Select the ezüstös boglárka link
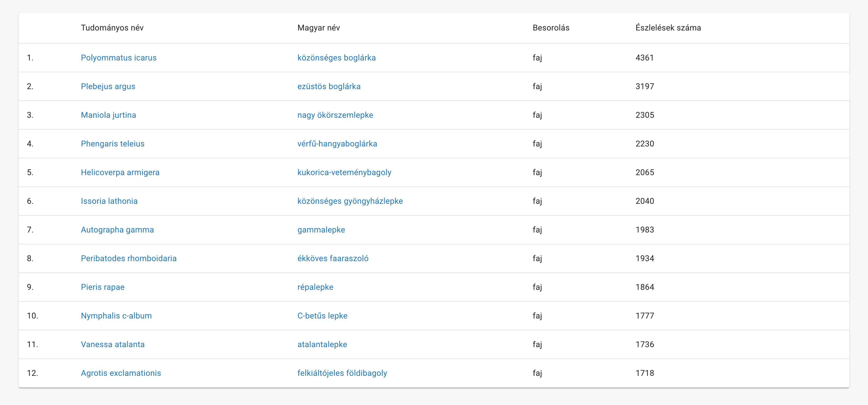The height and width of the screenshot is (405, 868). (329, 86)
